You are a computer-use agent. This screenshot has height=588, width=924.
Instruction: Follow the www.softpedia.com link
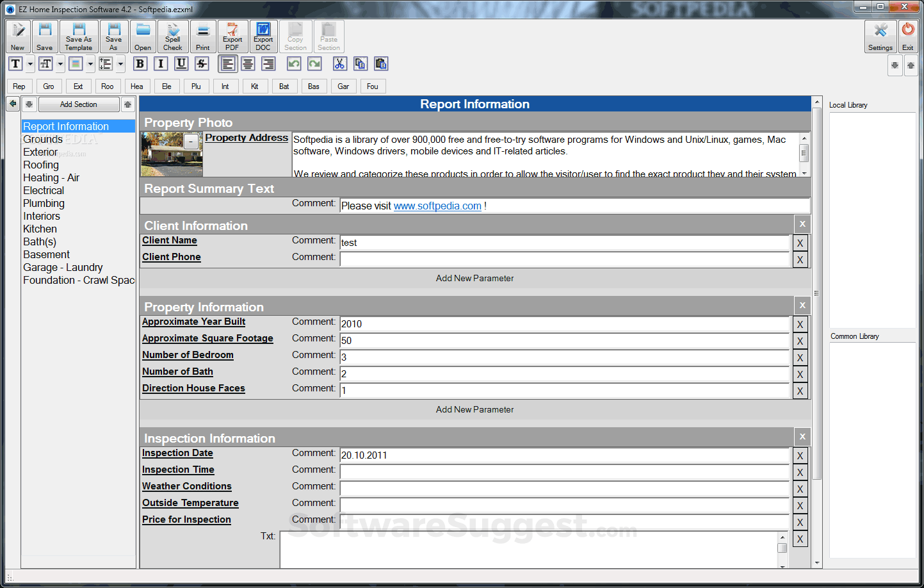click(x=437, y=206)
